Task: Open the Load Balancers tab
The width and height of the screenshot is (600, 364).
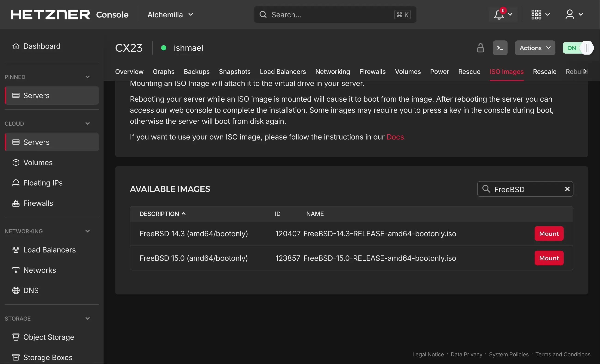Action: click(x=283, y=72)
